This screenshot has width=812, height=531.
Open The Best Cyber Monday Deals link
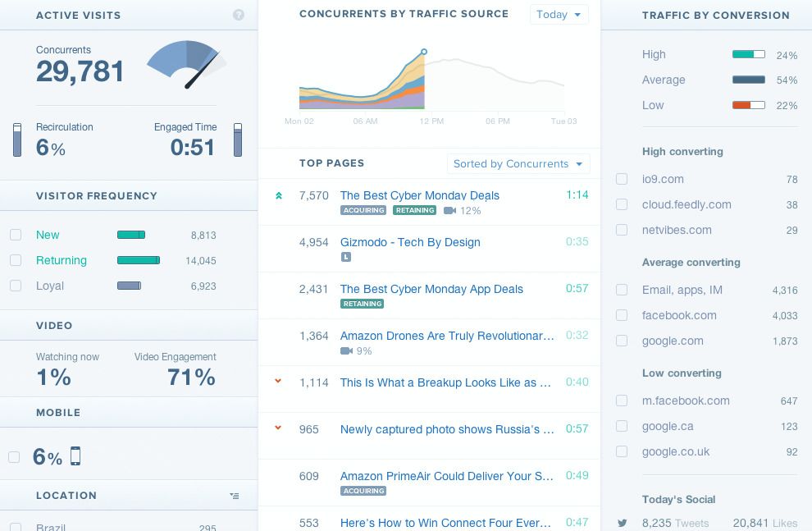pyautogui.click(x=419, y=195)
